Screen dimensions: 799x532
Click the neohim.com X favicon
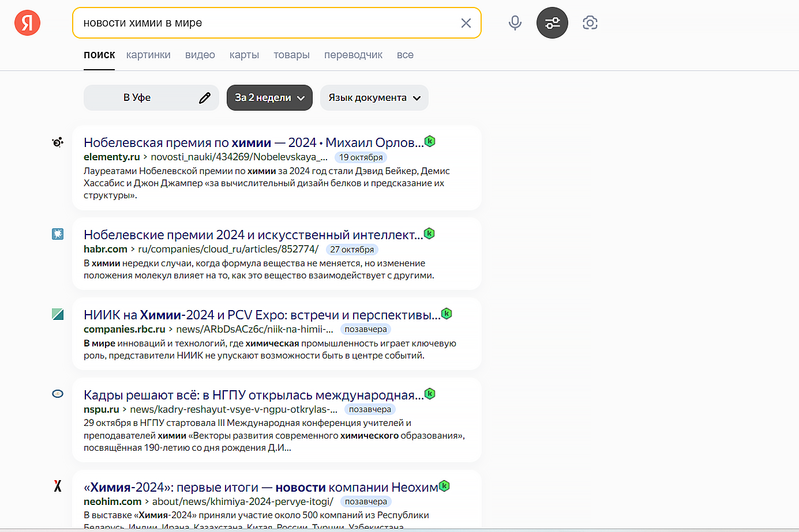[58, 486]
